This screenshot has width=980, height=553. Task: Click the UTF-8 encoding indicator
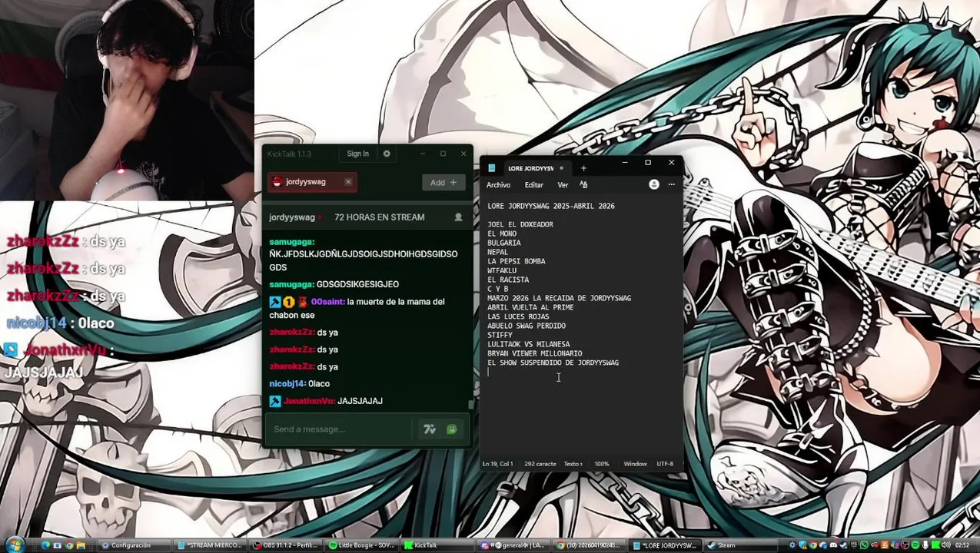[665, 464]
